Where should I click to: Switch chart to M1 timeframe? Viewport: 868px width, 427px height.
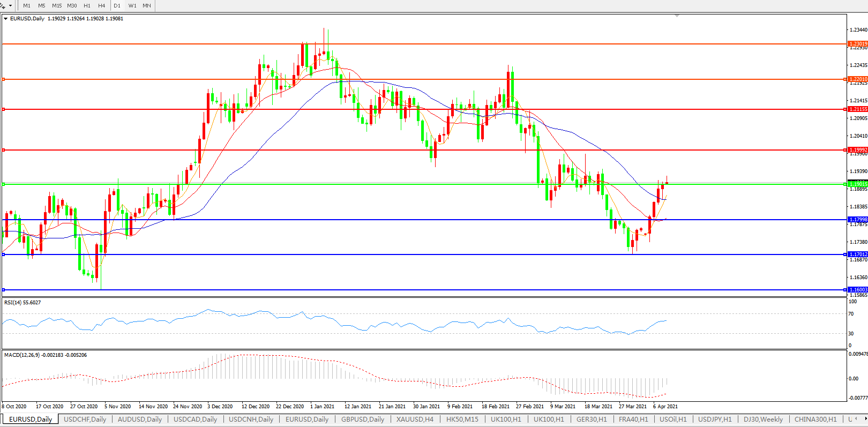(27, 6)
